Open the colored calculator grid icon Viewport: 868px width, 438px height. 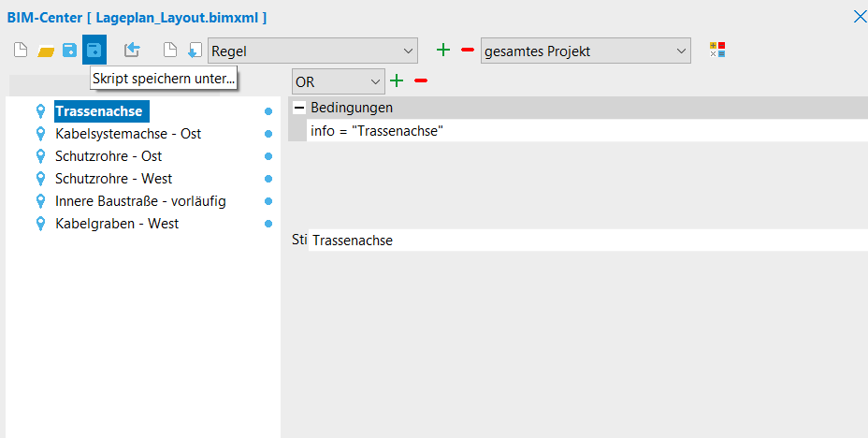click(717, 51)
